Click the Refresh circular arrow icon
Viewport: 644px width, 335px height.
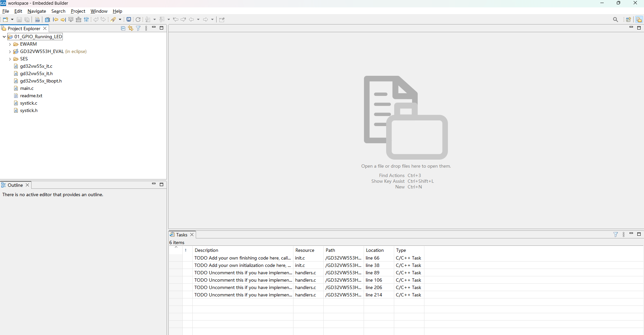tap(138, 19)
